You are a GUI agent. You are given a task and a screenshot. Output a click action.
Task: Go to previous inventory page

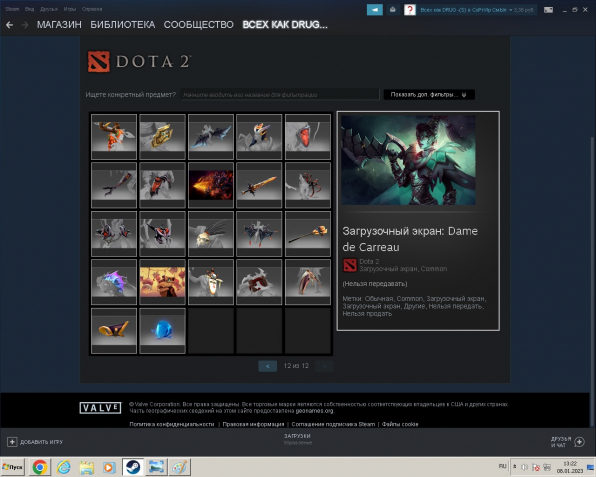[268, 366]
